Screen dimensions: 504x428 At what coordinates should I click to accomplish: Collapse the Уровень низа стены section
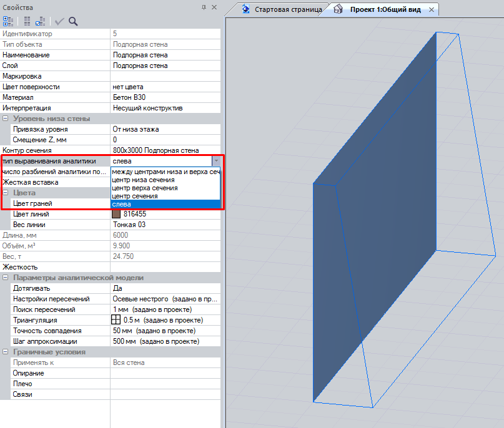6,119
